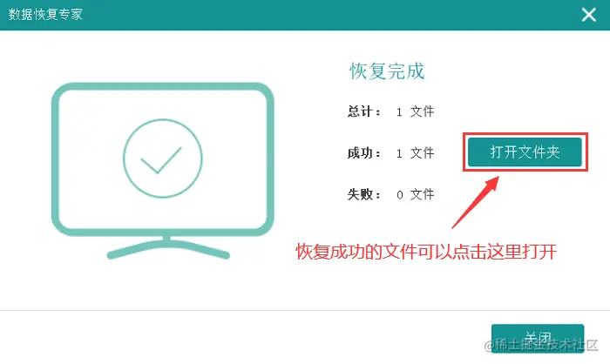Click the 总计 label
Viewport: 610px width, 364px height.
363,111
